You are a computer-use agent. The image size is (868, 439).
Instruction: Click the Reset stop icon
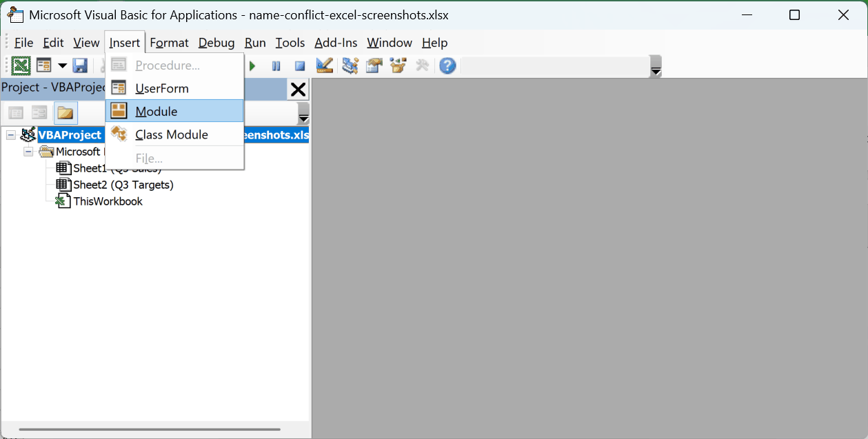tap(300, 66)
